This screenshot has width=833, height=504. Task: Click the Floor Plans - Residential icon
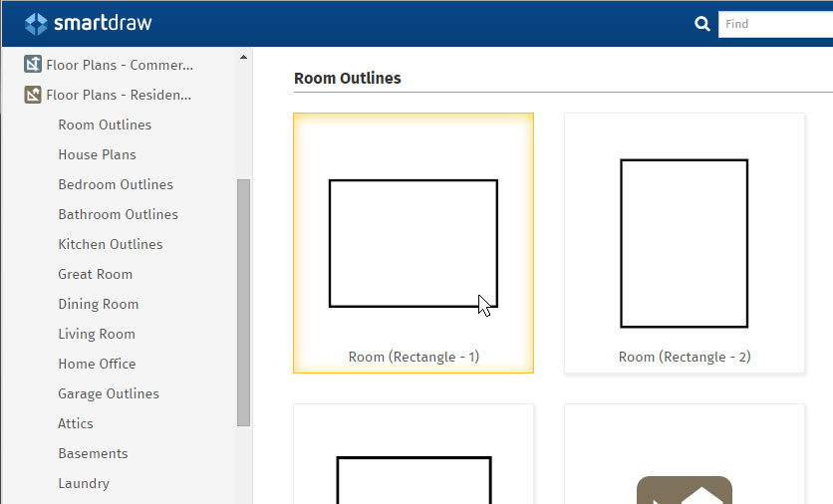(33, 95)
